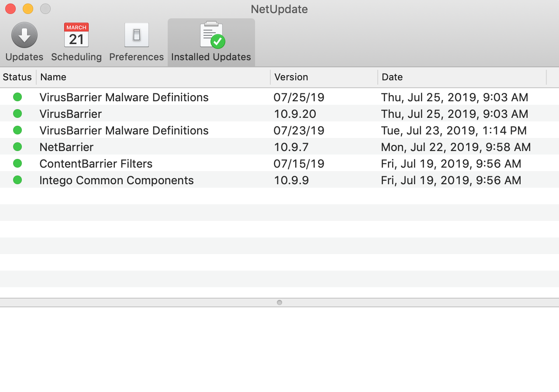The height and width of the screenshot is (392, 559).
Task: Click version 10.9.20 cell
Action: (295, 114)
